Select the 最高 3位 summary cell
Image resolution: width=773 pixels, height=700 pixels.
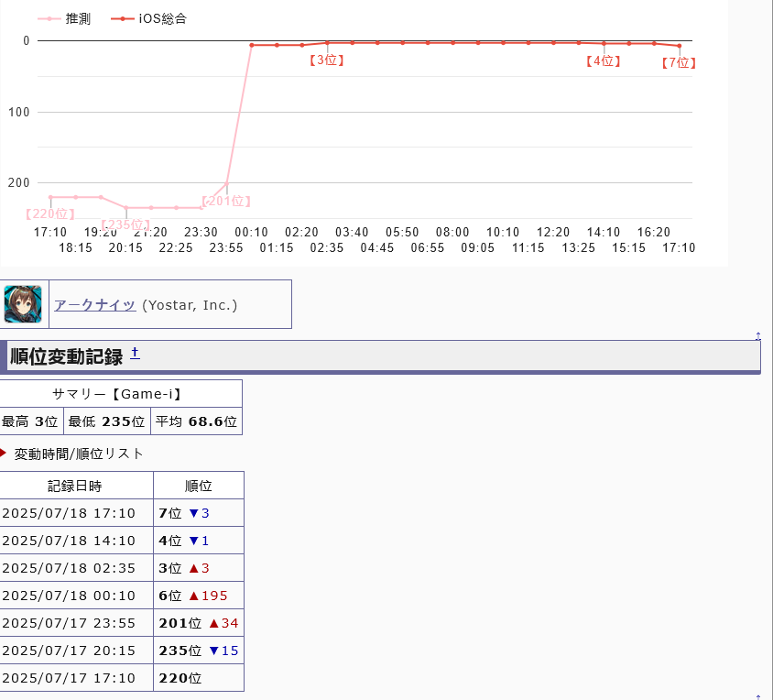31,421
